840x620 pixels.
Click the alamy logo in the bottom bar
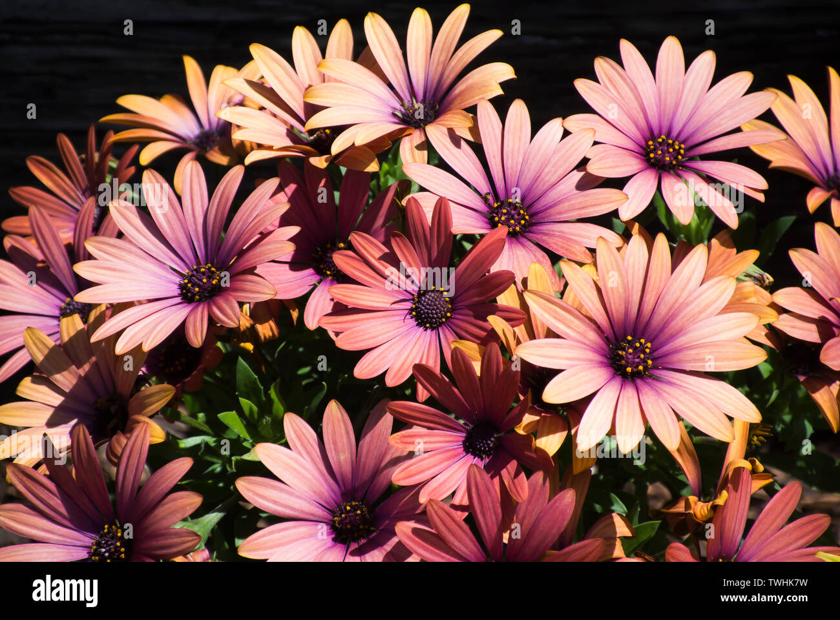coord(65,591)
